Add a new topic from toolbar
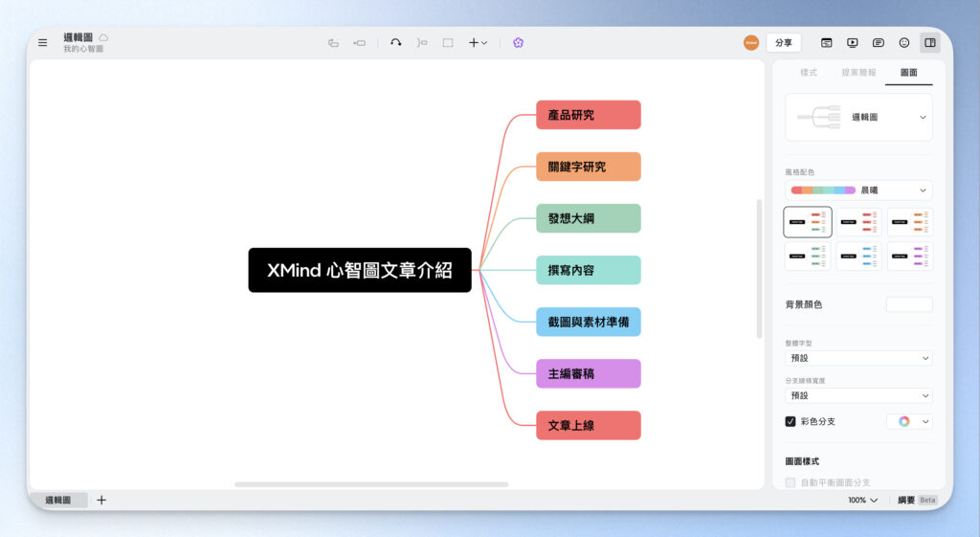Image resolution: width=980 pixels, height=537 pixels. [x=333, y=42]
